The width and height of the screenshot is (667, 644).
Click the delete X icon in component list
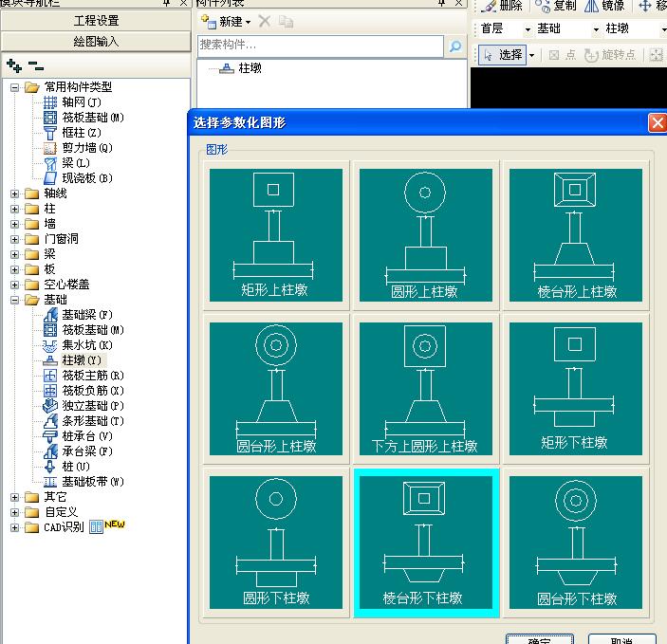point(264,21)
